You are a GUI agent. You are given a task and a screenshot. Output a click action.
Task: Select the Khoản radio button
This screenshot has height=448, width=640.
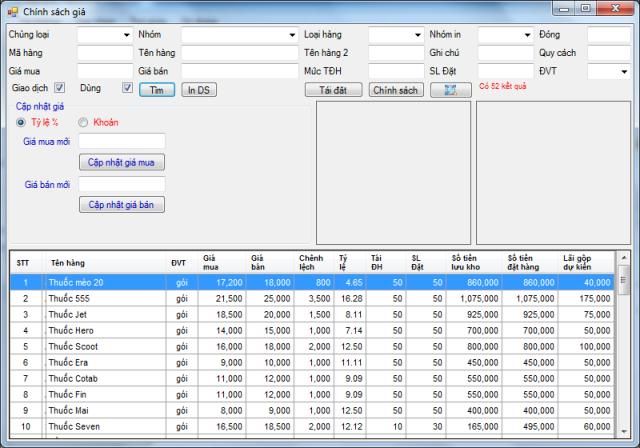point(83,122)
